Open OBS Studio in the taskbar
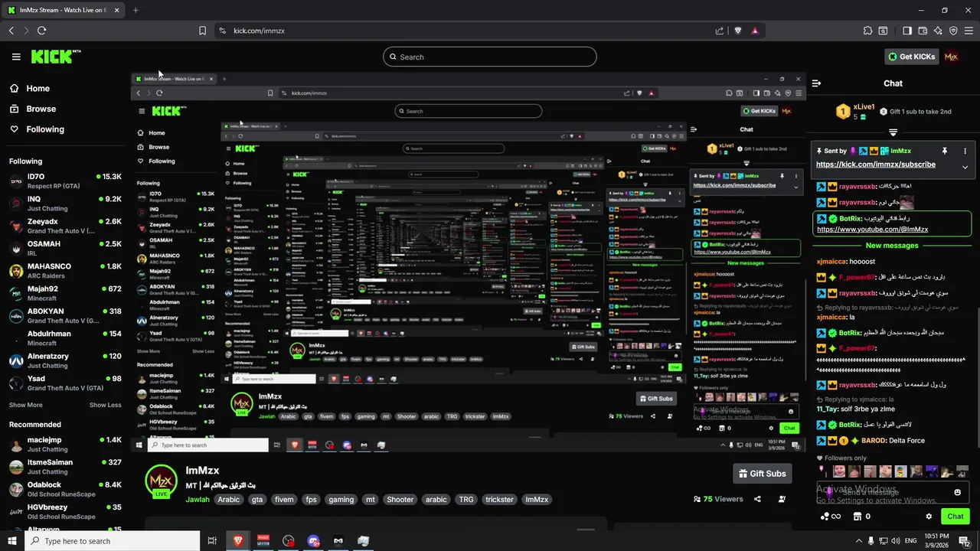 288,541
